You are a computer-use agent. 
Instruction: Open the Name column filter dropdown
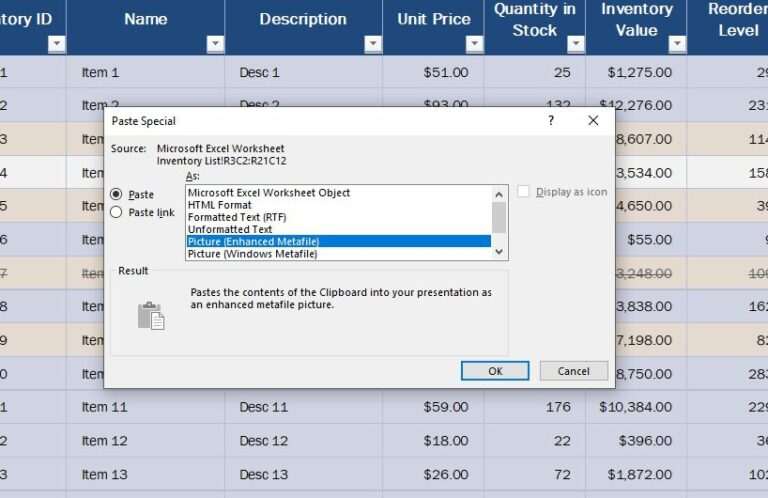click(215, 44)
